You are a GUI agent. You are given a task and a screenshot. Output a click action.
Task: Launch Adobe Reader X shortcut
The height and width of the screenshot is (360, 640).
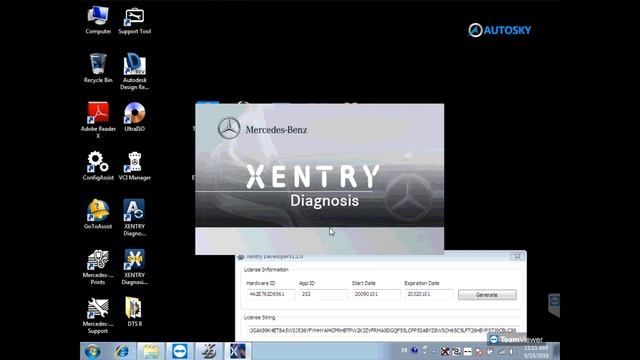98,120
